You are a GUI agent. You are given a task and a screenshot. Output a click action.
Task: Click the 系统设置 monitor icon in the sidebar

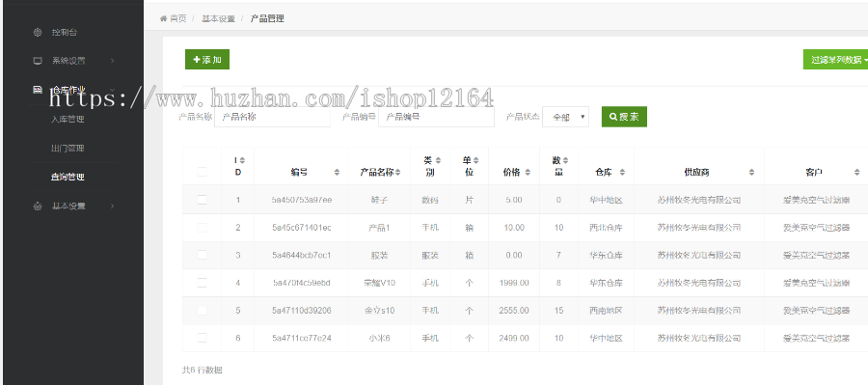[37, 61]
